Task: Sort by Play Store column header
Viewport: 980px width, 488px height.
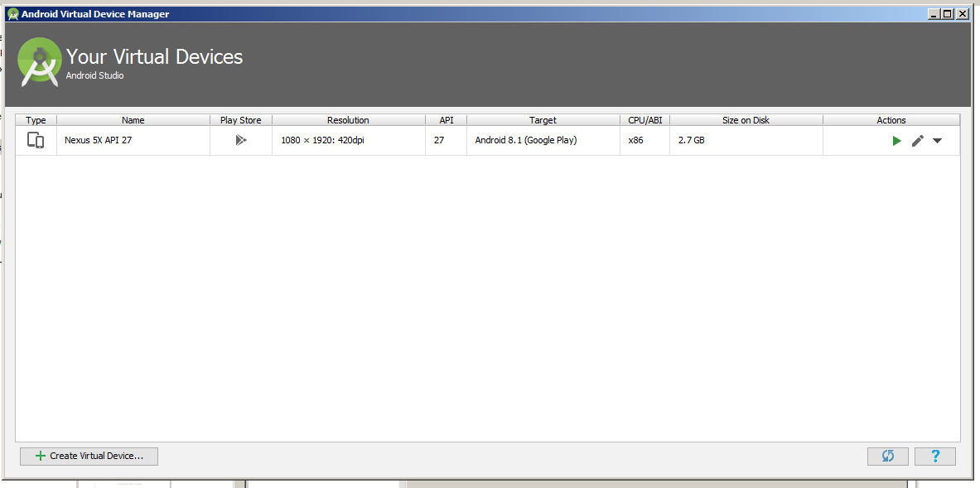Action: [x=240, y=120]
